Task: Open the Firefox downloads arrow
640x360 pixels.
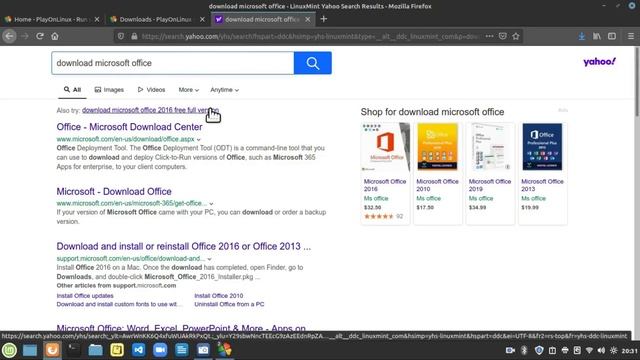Action: coord(582,36)
